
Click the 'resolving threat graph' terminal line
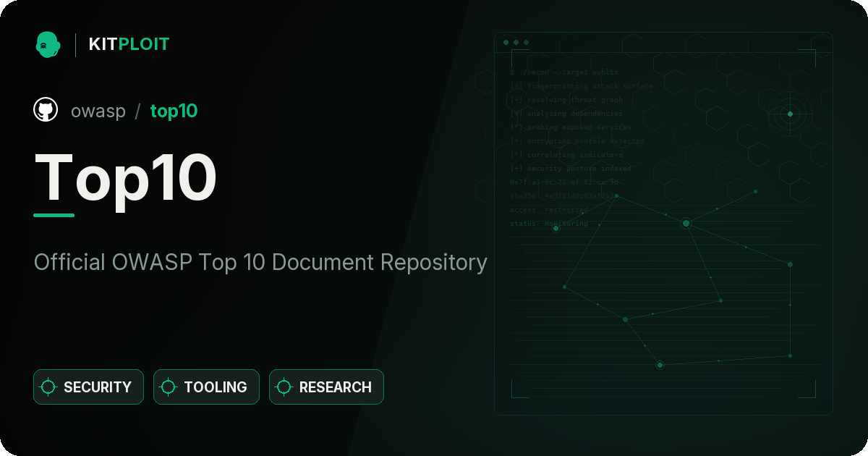coord(566,100)
